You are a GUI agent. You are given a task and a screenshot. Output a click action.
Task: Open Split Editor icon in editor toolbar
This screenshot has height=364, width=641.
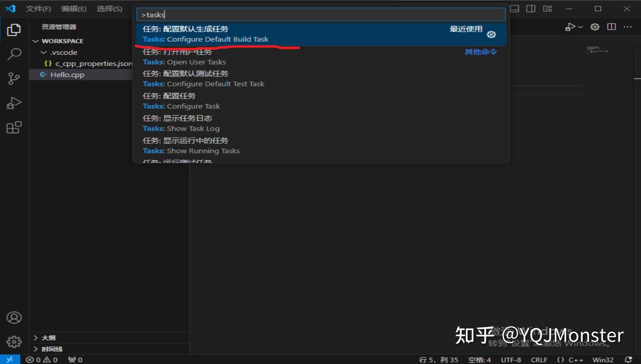point(611,27)
